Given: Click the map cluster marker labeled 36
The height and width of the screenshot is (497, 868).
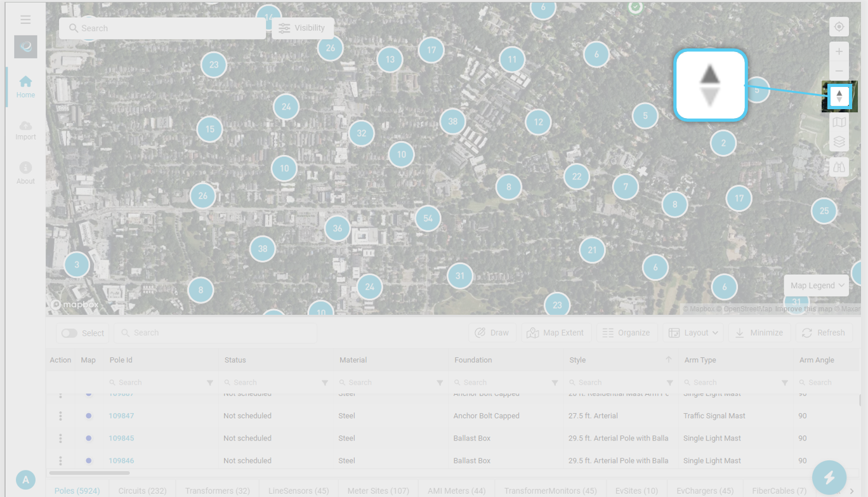Looking at the screenshot, I should click(x=337, y=229).
